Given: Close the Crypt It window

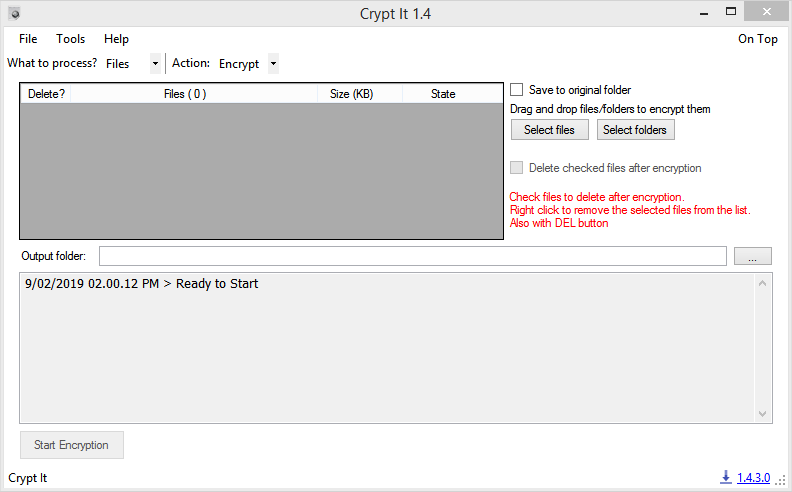Looking at the screenshot, I should [767, 12].
